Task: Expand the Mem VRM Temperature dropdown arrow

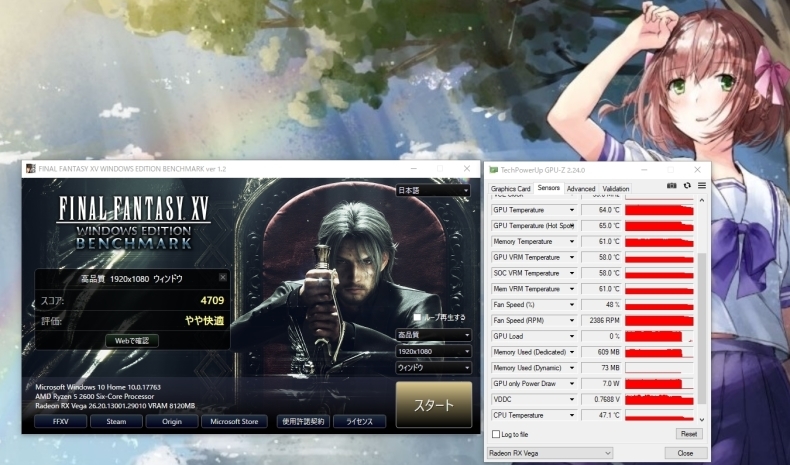Action: coord(572,289)
